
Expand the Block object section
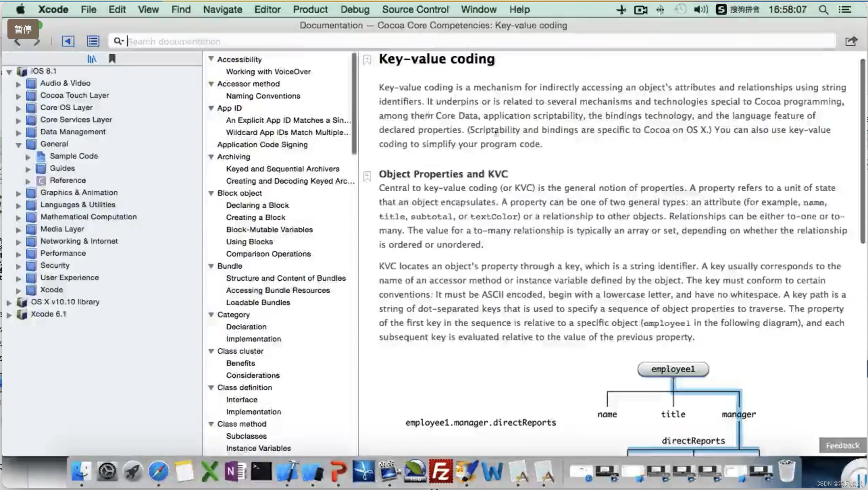[x=211, y=193]
